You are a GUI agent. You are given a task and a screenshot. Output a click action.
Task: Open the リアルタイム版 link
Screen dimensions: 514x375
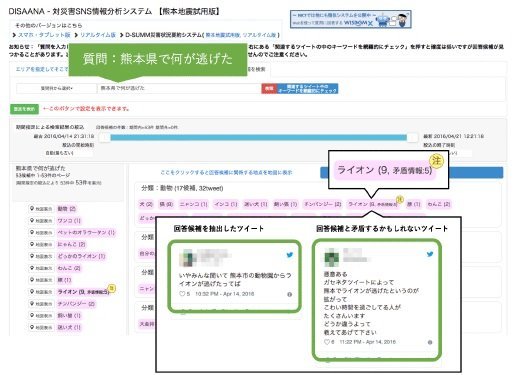point(98,35)
